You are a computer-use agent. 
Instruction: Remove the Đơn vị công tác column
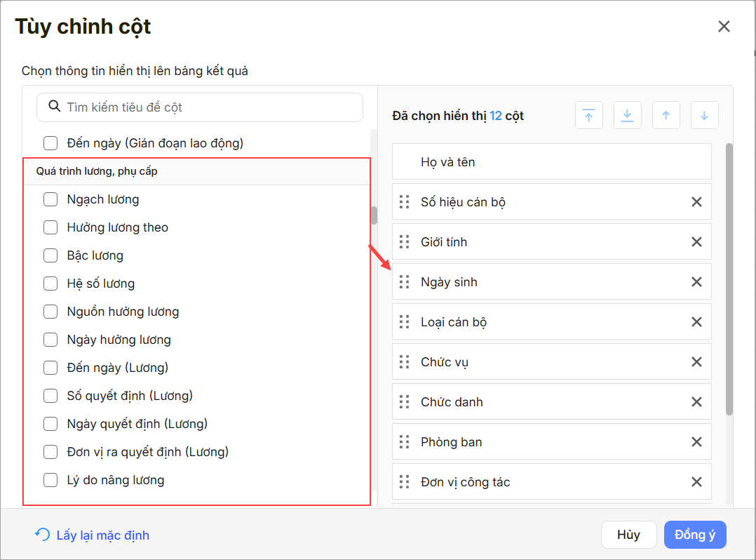(x=696, y=482)
